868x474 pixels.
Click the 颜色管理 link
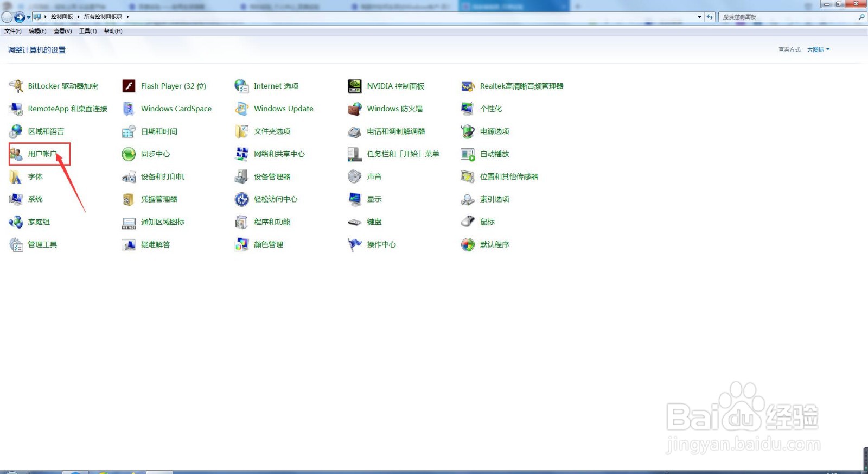pyautogui.click(x=269, y=245)
